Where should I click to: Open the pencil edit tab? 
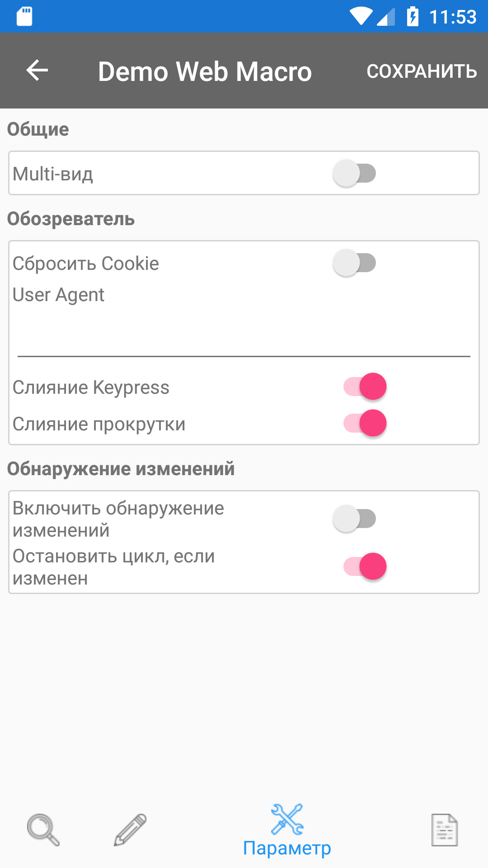click(x=130, y=830)
